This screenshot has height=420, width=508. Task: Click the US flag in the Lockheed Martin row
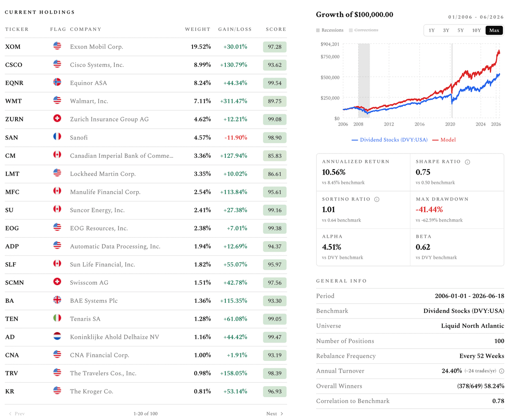[57, 173]
